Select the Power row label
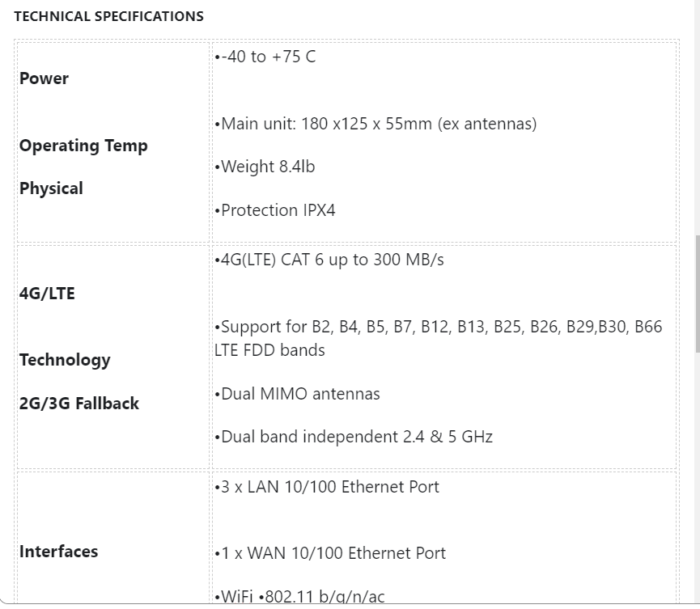 coord(44,78)
